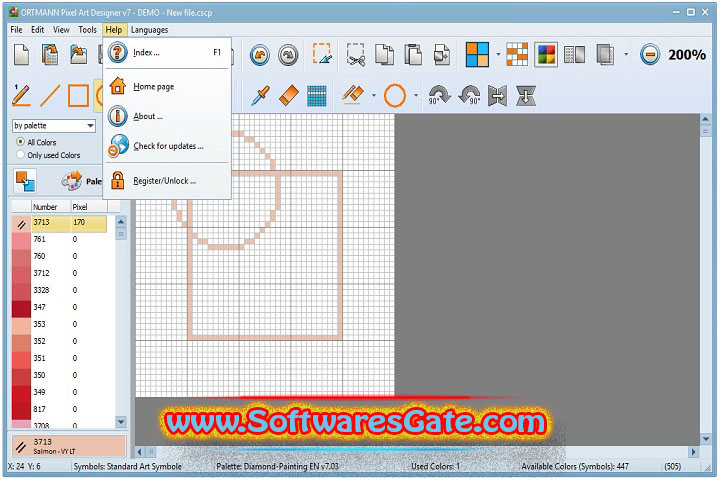Swap foreground and background colors icon
This screenshot has width=720, height=480.
pyautogui.click(x=25, y=181)
